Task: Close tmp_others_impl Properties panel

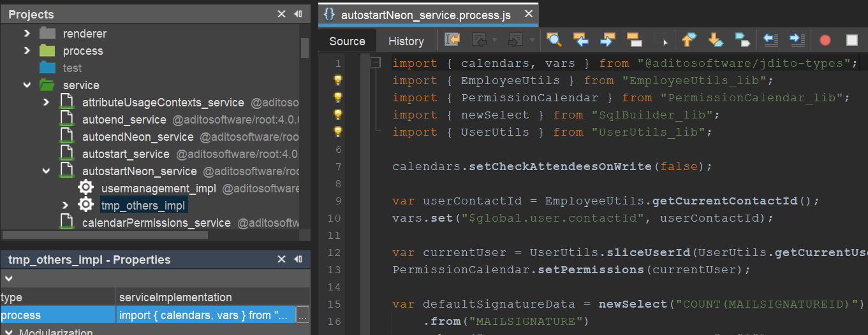Action: click(281, 259)
